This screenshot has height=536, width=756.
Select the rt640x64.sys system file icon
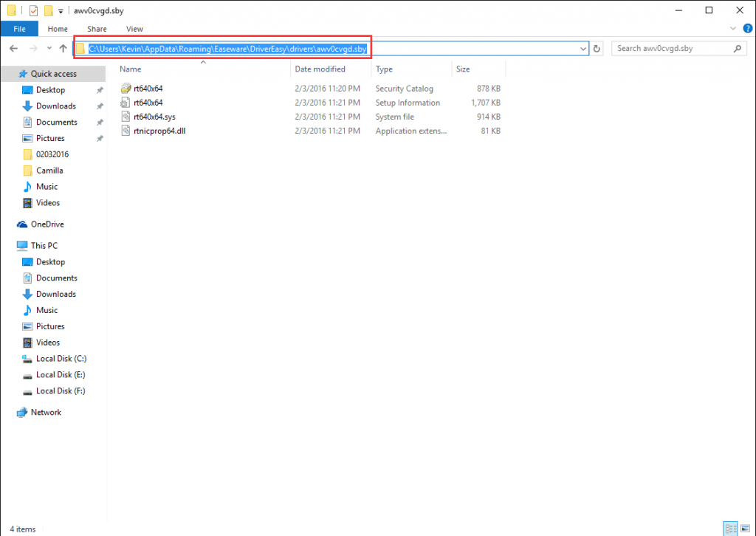pos(126,117)
